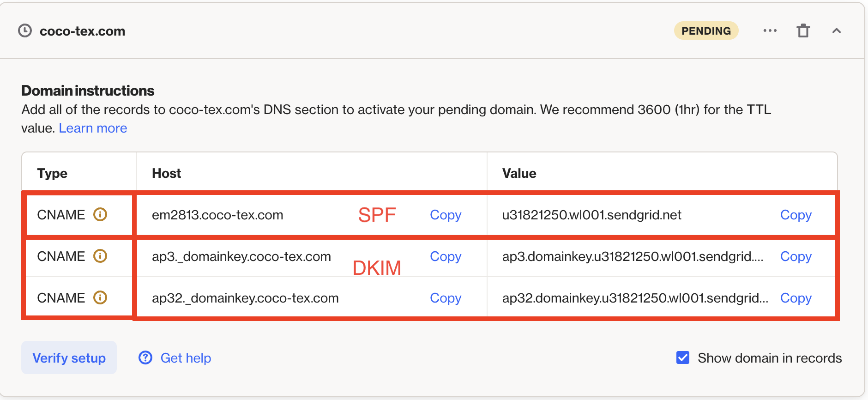Uncheck Show domain in records
This screenshot has width=868, height=400.
[x=683, y=358]
